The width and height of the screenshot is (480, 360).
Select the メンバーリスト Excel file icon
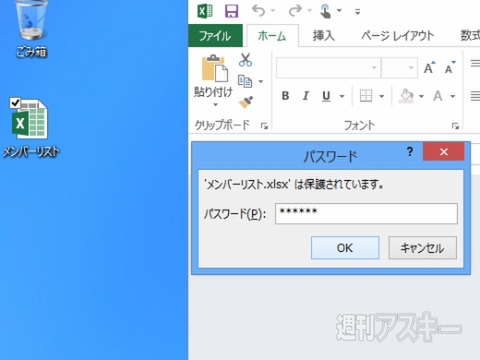tap(31, 128)
